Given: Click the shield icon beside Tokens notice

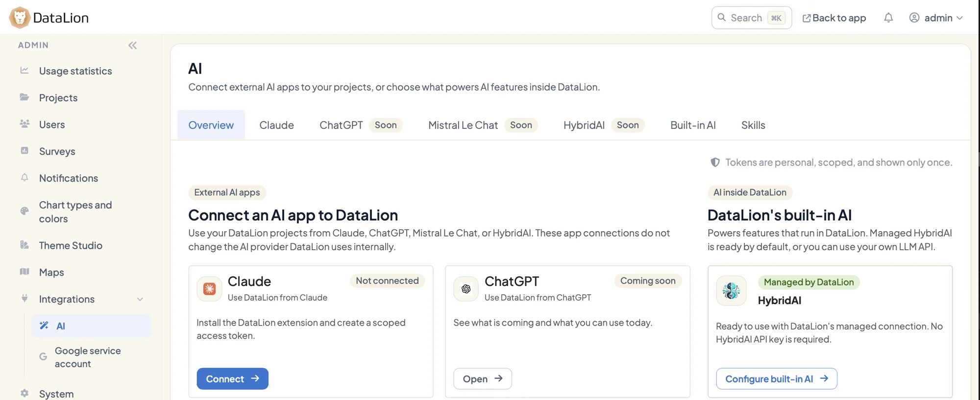Looking at the screenshot, I should click(x=715, y=162).
